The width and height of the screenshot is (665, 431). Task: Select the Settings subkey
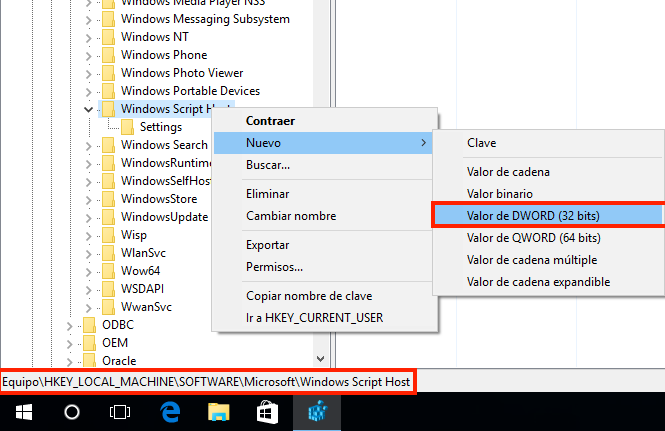click(x=161, y=127)
